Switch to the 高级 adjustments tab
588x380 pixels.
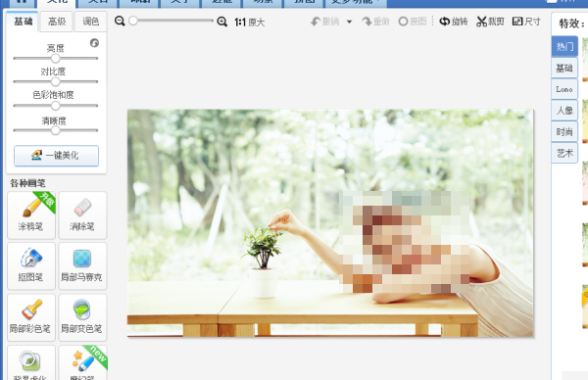tap(57, 22)
